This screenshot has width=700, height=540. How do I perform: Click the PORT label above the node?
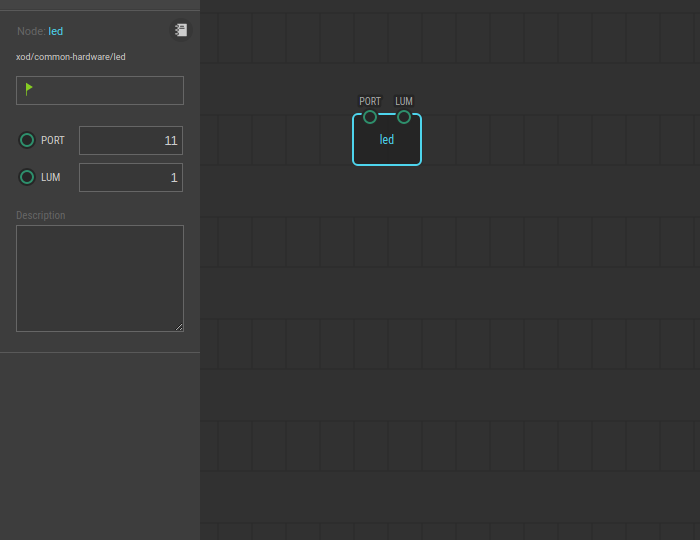tap(370, 101)
